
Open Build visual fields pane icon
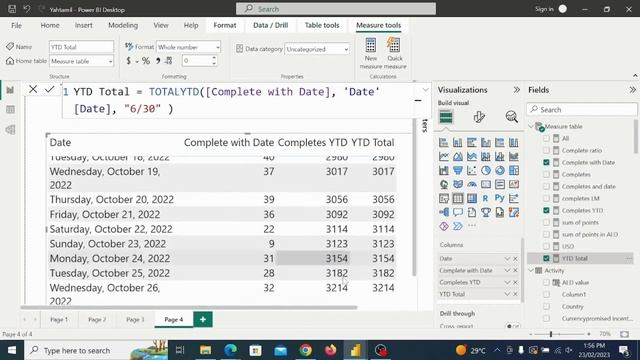[446, 118]
